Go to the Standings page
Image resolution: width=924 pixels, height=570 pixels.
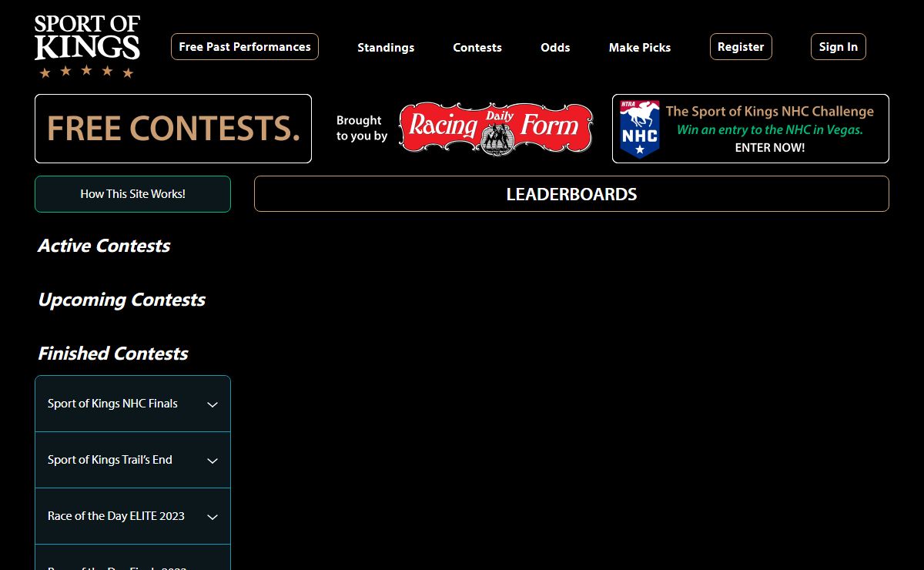tap(386, 48)
